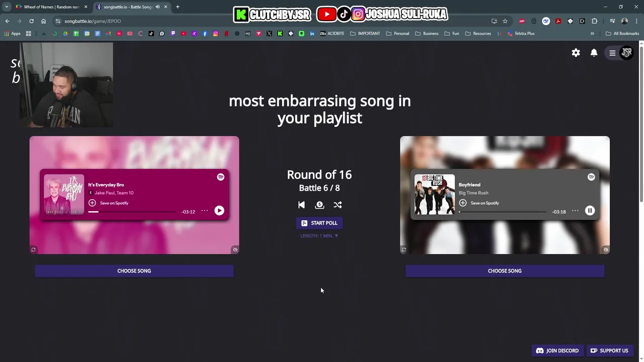Toggle visibility of right song card
The image size is (644, 362).
pos(606,250)
